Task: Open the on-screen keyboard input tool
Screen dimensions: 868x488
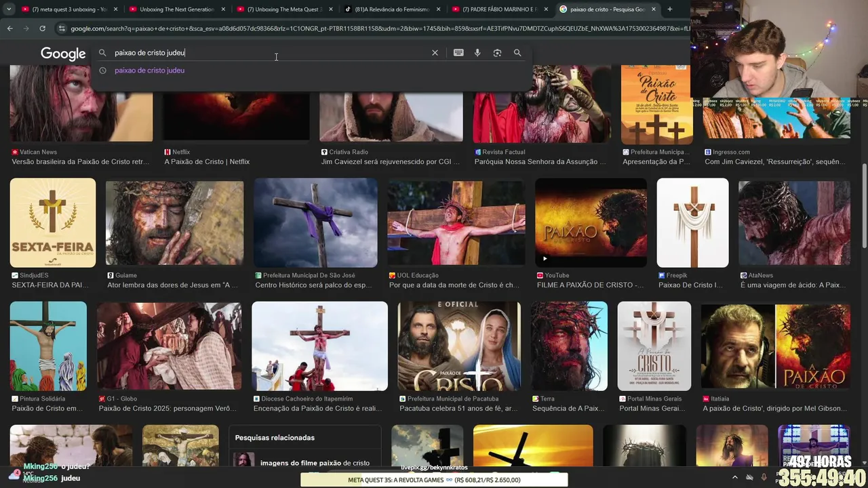Action: click(x=458, y=53)
